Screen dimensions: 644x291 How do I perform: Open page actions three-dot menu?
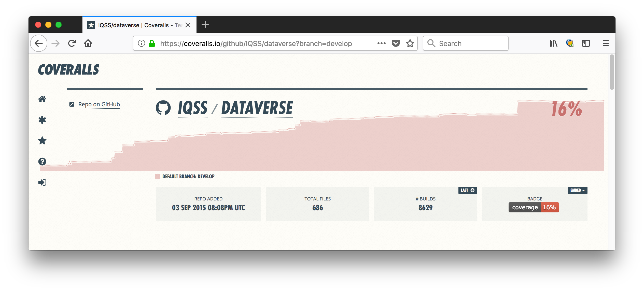pos(381,43)
